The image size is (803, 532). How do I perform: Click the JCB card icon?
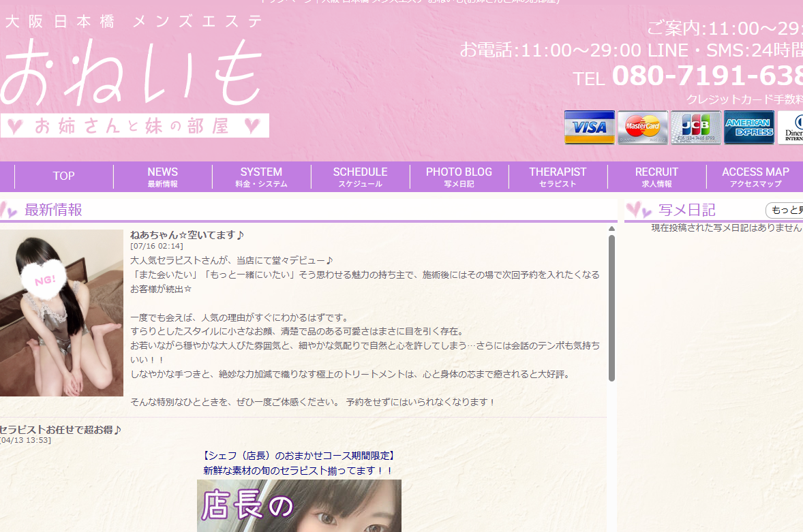coord(696,127)
